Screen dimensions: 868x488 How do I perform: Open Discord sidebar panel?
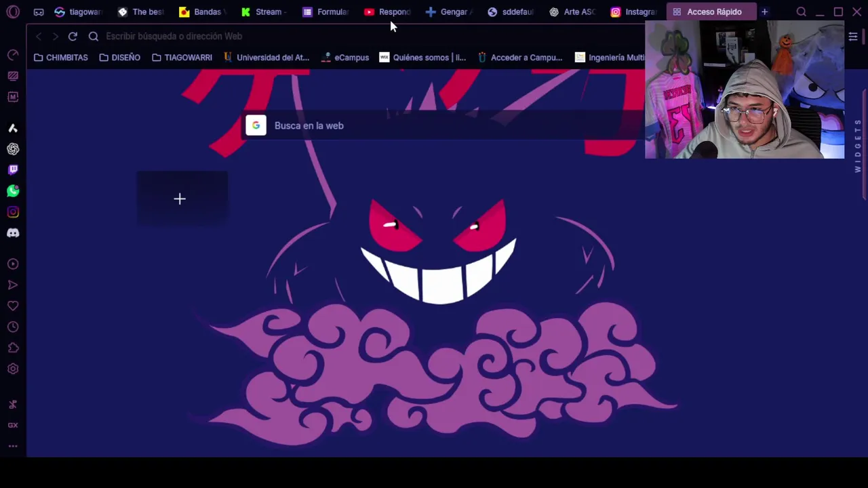[x=13, y=233]
